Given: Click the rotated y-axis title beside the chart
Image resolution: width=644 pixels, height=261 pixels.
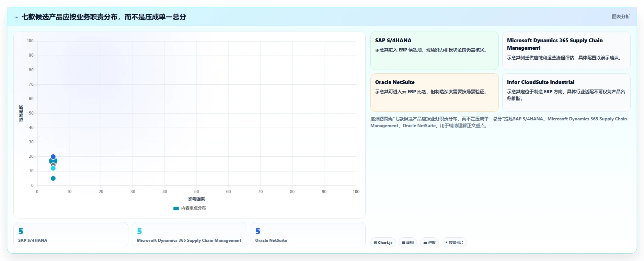Looking at the screenshot, I should [x=21, y=114].
